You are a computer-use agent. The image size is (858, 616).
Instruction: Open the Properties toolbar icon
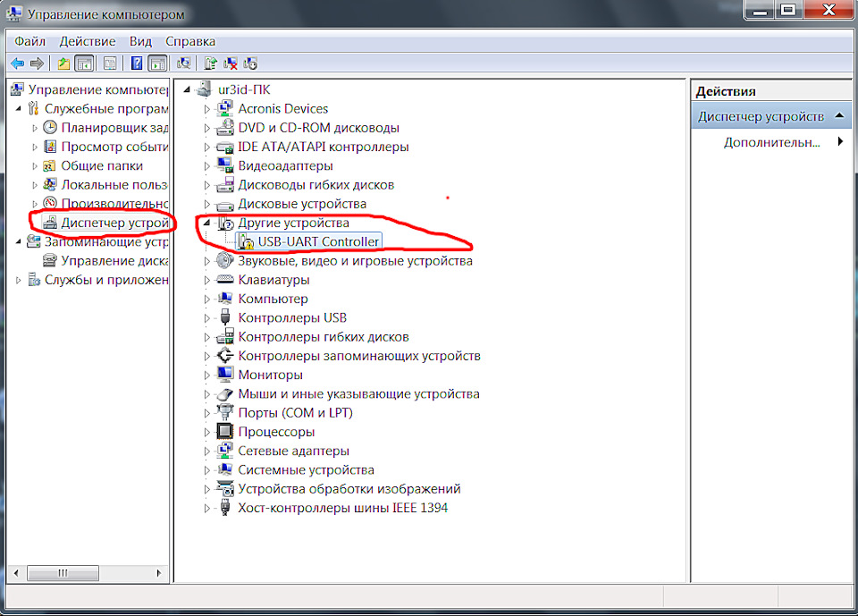(x=110, y=63)
